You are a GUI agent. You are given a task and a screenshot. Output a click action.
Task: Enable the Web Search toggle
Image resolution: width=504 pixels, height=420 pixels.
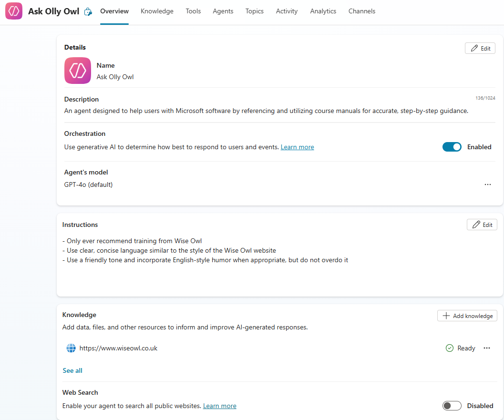(452, 406)
